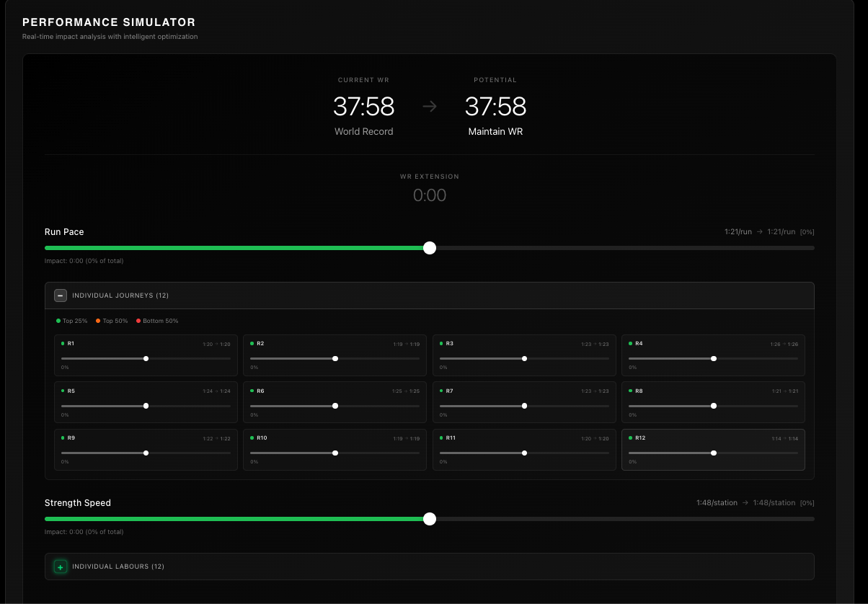Image resolution: width=868 pixels, height=604 pixels.
Task: Toggle the Individual Journeys header bar
Action: tap(430, 296)
